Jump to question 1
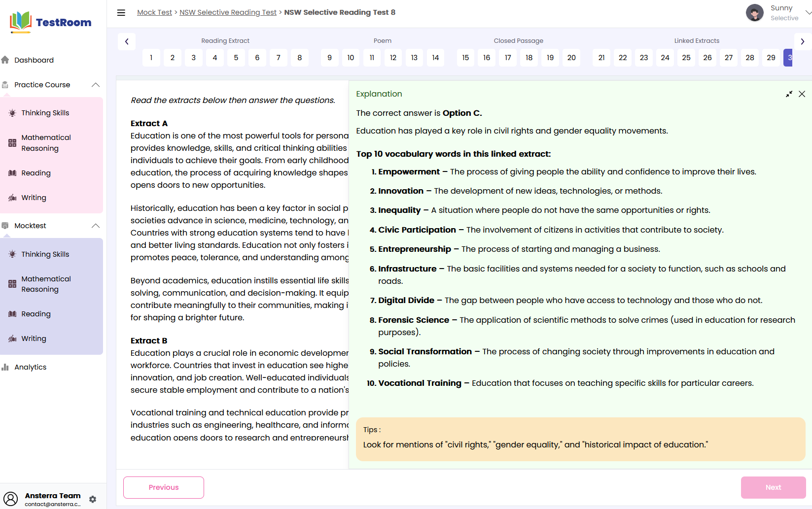812x509 pixels. (151, 58)
